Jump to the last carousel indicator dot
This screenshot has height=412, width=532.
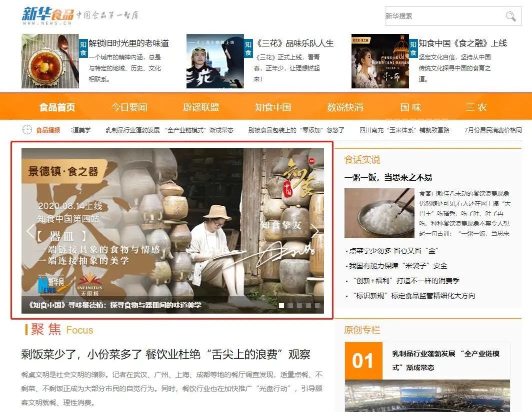(317, 305)
